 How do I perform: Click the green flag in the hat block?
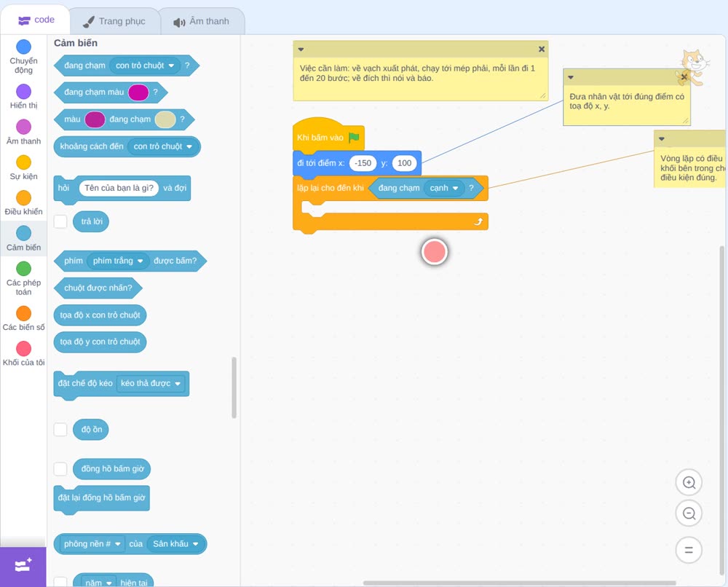355,137
